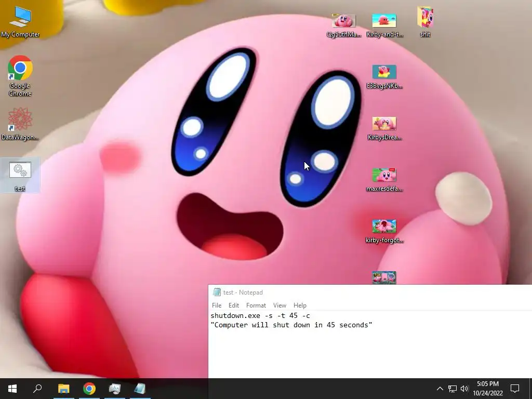Show hidden system tray icons chevron

click(x=440, y=389)
